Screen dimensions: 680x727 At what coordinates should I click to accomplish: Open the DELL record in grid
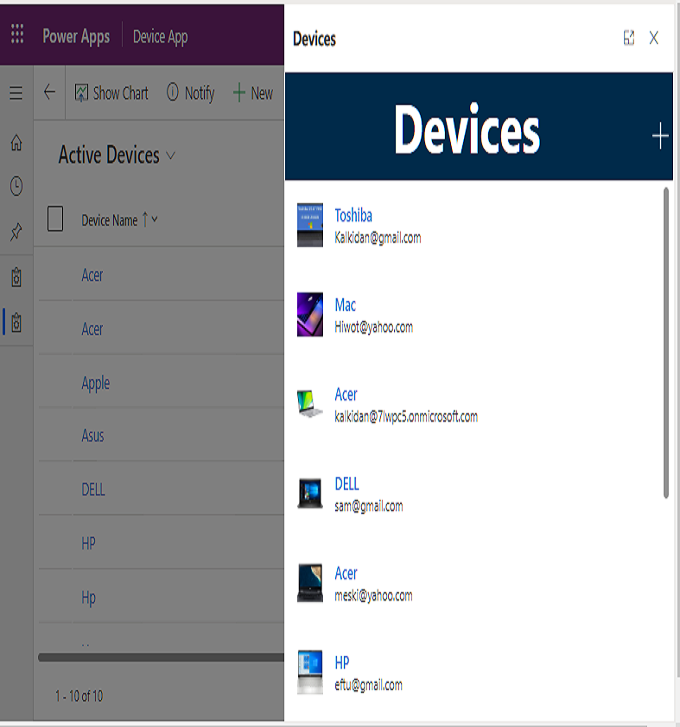point(93,489)
